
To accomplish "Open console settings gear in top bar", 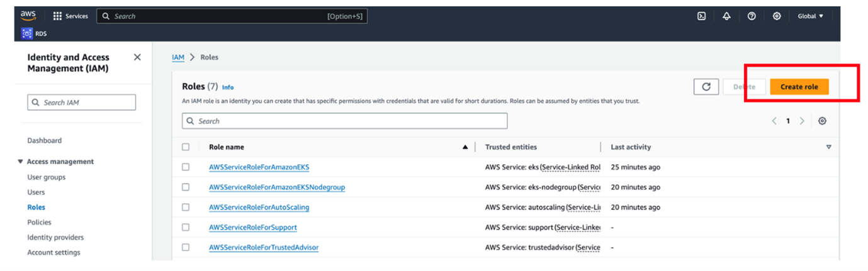I will (777, 16).
